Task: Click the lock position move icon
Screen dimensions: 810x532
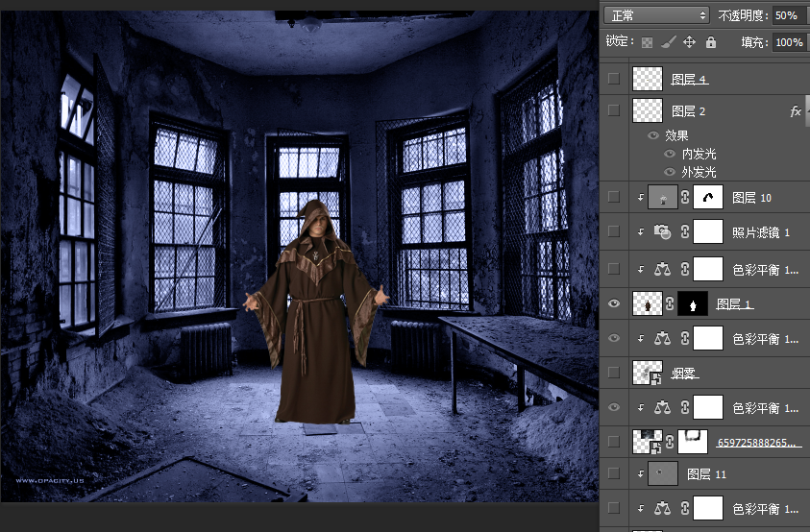Action: click(689, 42)
